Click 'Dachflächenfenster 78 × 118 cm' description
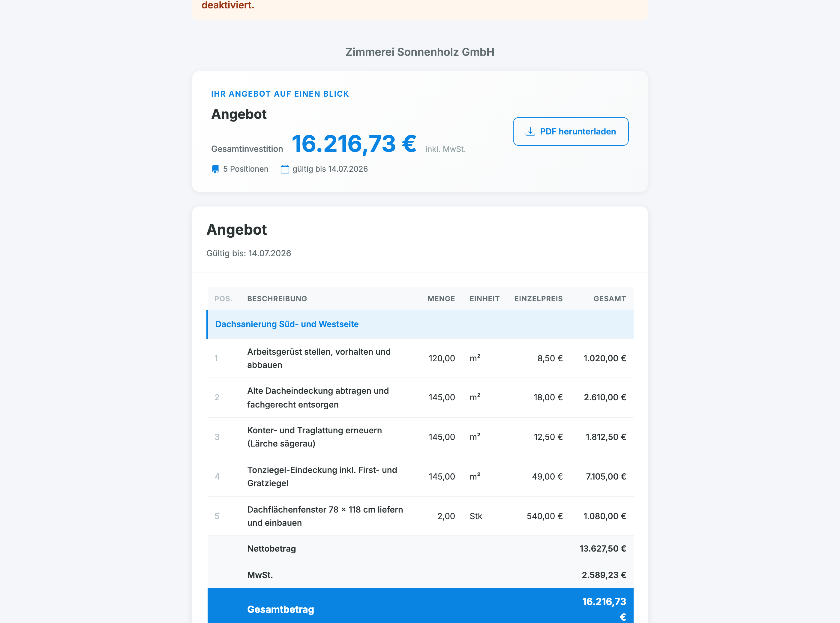The width and height of the screenshot is (840, 623). [325, 516]
